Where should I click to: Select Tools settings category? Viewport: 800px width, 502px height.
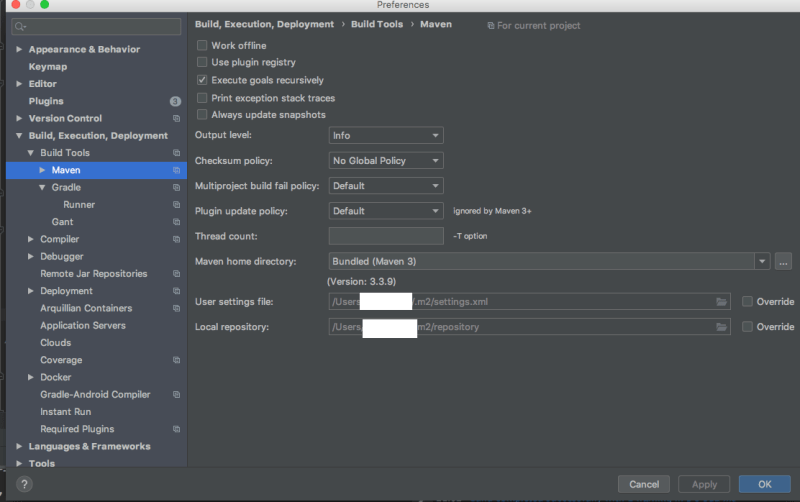[x=42, y=463]
